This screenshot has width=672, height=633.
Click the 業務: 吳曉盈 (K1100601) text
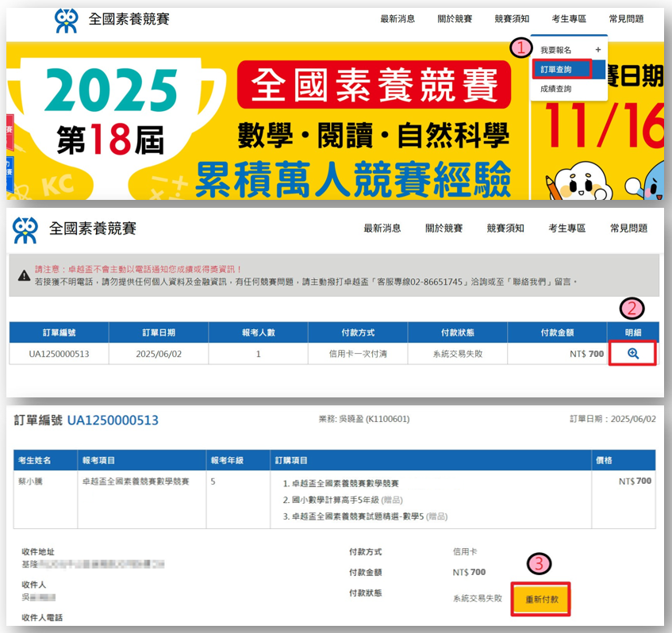pyautogui.click(x=364, y=419)
